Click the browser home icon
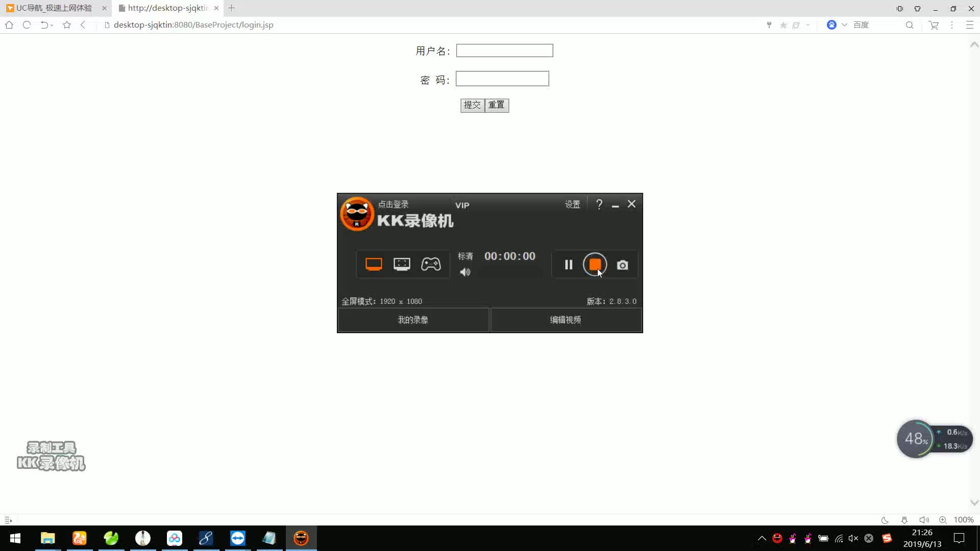The image size is (980, 551). click(x=9, y=24)
